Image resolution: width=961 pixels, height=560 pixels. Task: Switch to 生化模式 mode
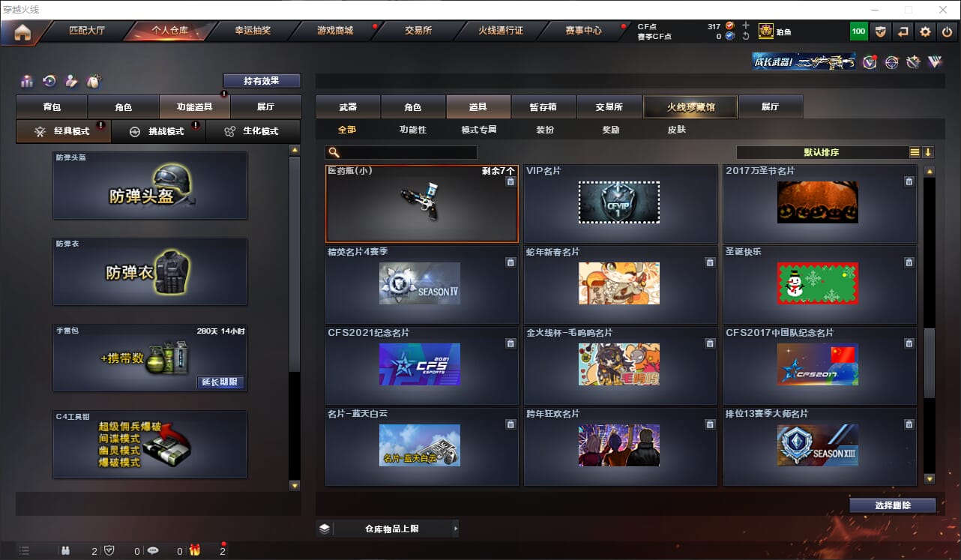point(253,131)
